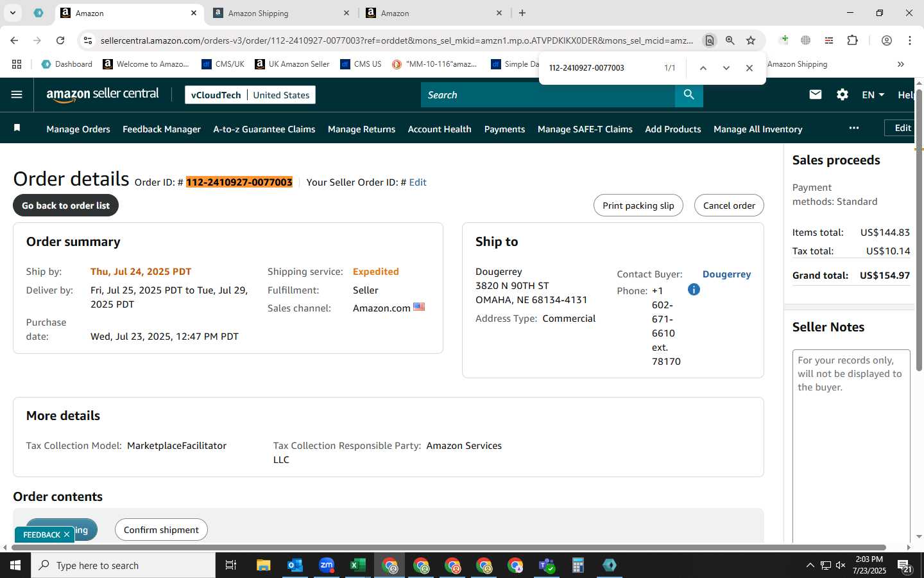This screenshot has width=924, height=578.
Task: Click the horizontal scrollbar at page bottom
Action: [449, 548]
